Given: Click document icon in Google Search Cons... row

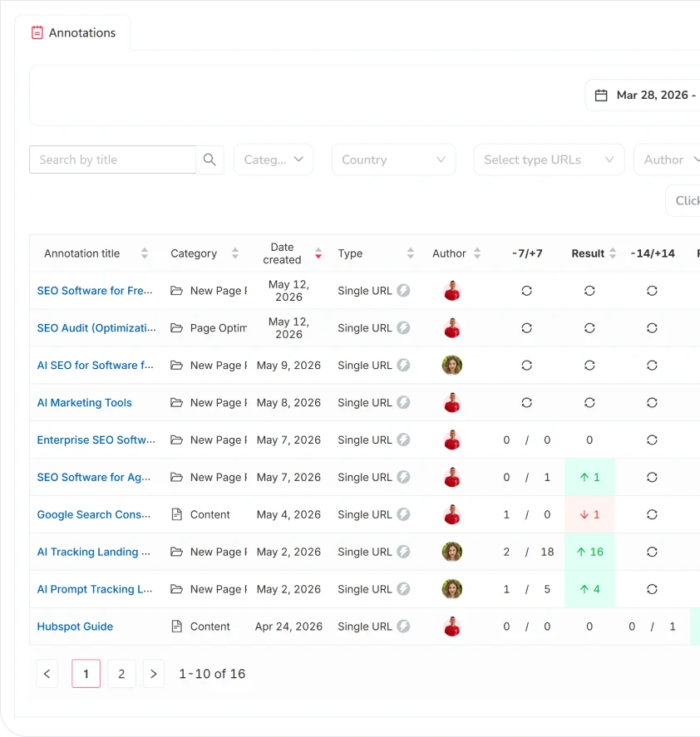Looking at the screenshot, I should pos(176,514).
